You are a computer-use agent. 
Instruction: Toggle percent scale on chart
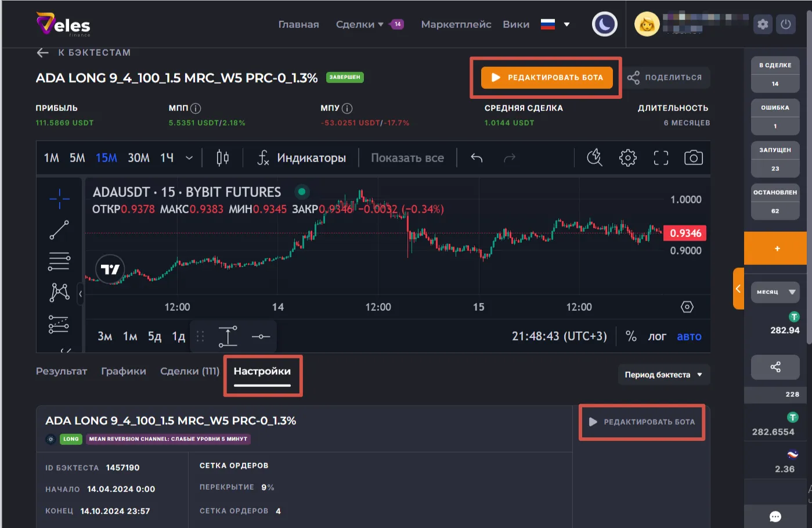pos(631,336)
